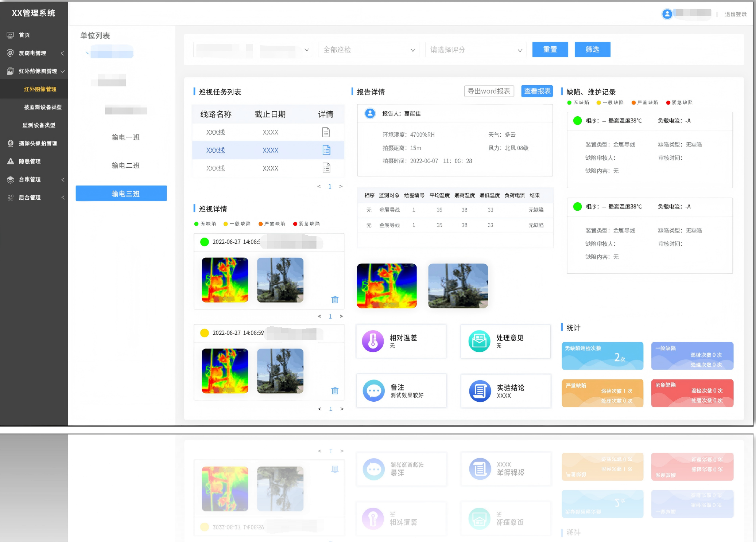Go to 首页 in the sidebar menu
Image resolution: width=756 pixels, height=542 pixels.
[x=25, y=35]
